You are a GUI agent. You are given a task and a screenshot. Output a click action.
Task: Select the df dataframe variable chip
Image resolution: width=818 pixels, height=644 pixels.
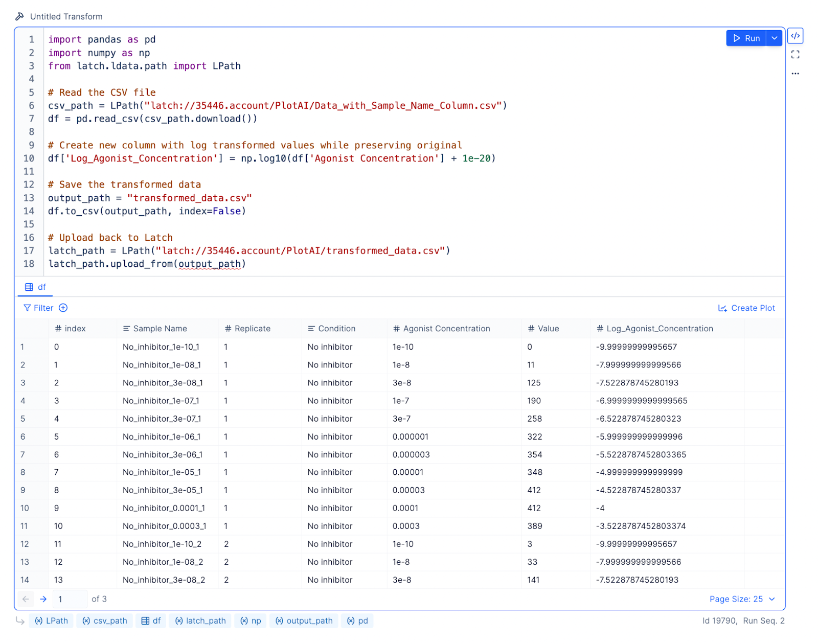coord(151,620)
